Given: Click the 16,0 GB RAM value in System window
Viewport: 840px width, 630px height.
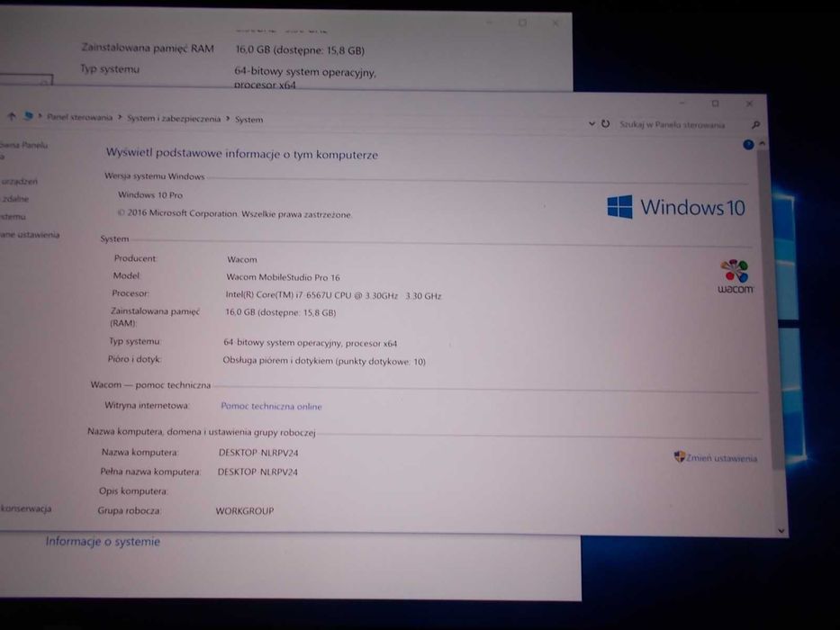Looking at the screenshot, I should click(280, 312).
